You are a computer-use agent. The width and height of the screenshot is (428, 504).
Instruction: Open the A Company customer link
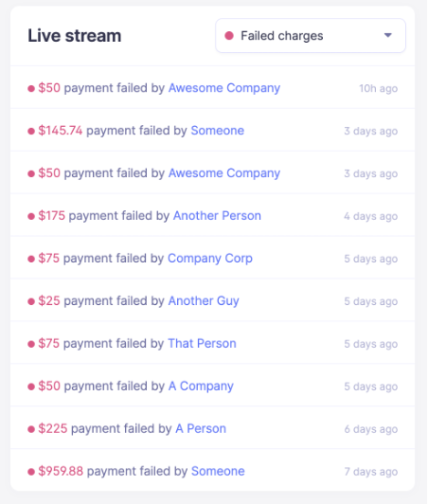pos(201,386)
